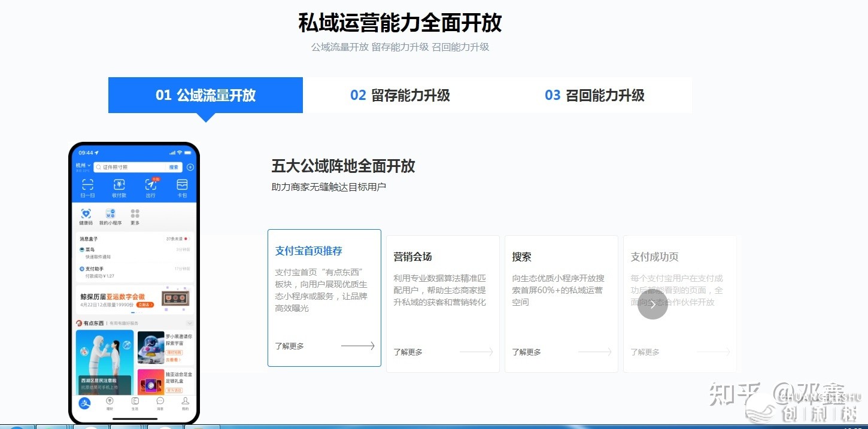Tap the 我的小程序 icon in phone mockup

coord(110,214)
